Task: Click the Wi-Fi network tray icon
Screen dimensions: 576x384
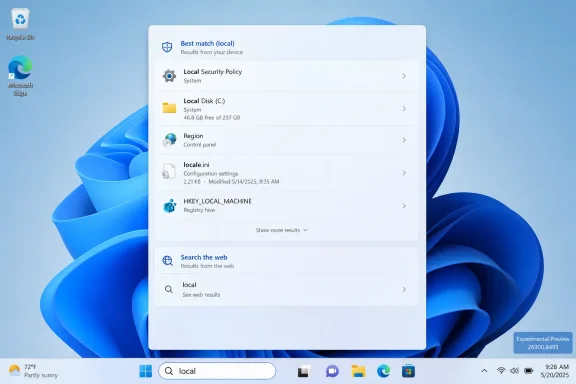Action: 501,370
